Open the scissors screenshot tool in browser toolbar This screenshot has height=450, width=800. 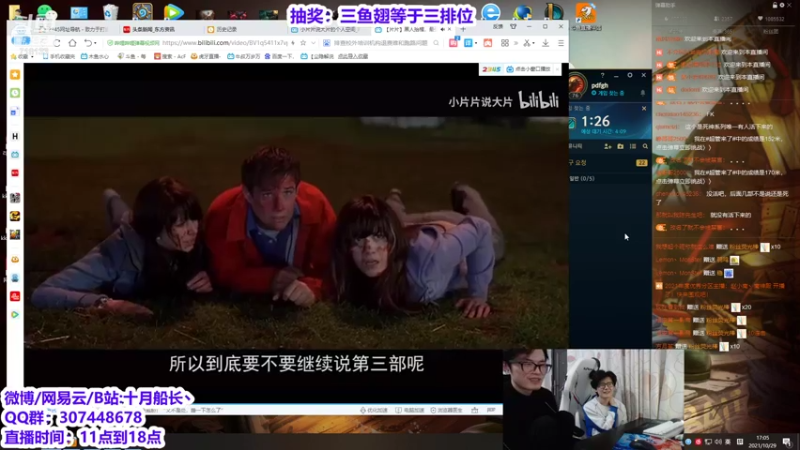[527, 43]
